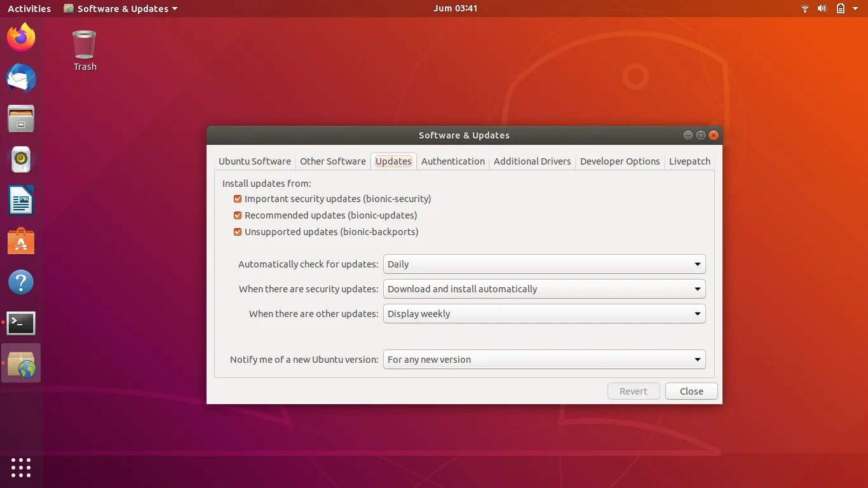This screenshot has width=868, height=488.
Task: Click the volume speaker icon
Action: [822, 8]
